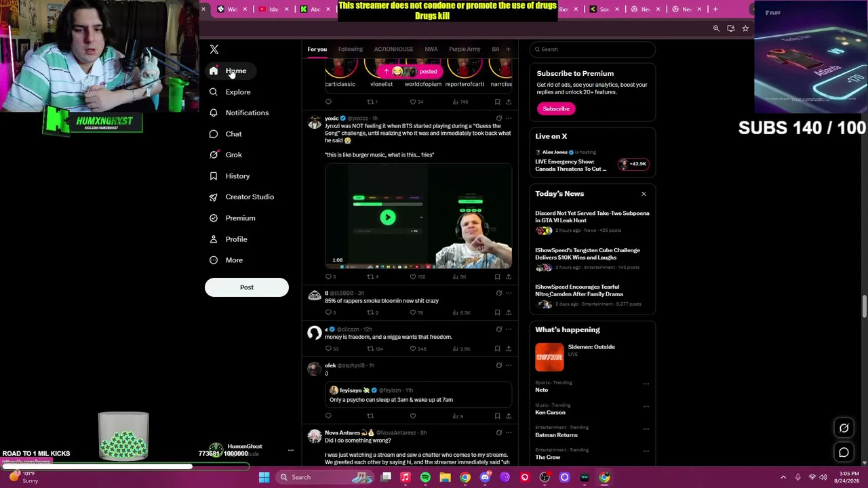This screenshot has height=488, width=868.
Task: Click the Post button
Action: 247,287
